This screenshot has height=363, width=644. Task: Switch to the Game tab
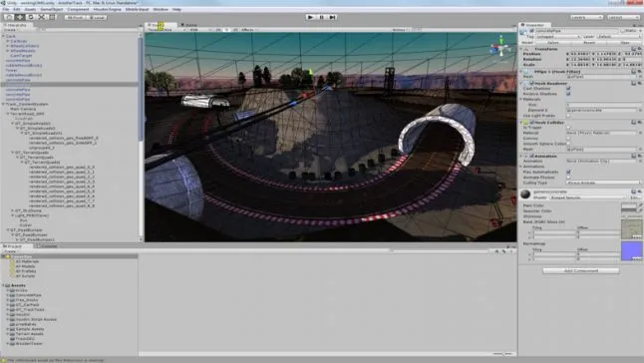pos(189,25)
